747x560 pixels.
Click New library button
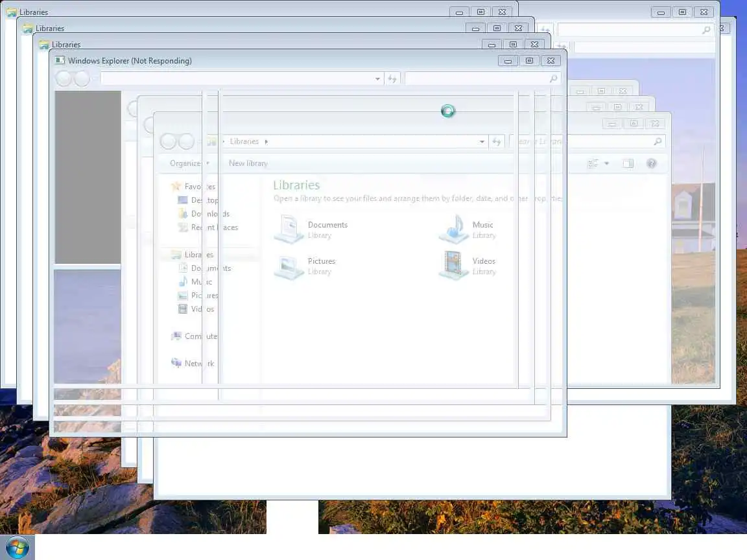[248, 163]
